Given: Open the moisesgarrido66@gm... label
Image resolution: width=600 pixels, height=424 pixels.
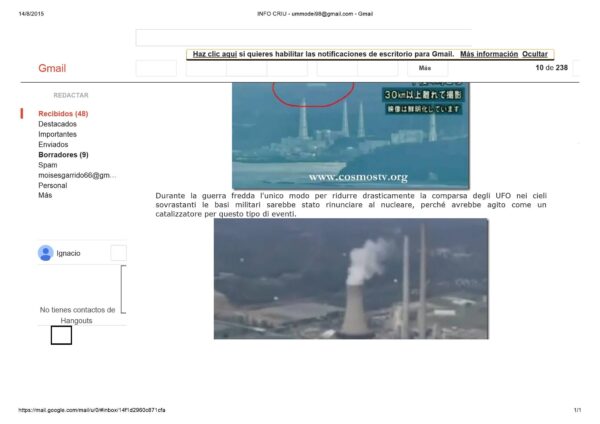Looking at the screenshot, I should click(x=77, y=175).
